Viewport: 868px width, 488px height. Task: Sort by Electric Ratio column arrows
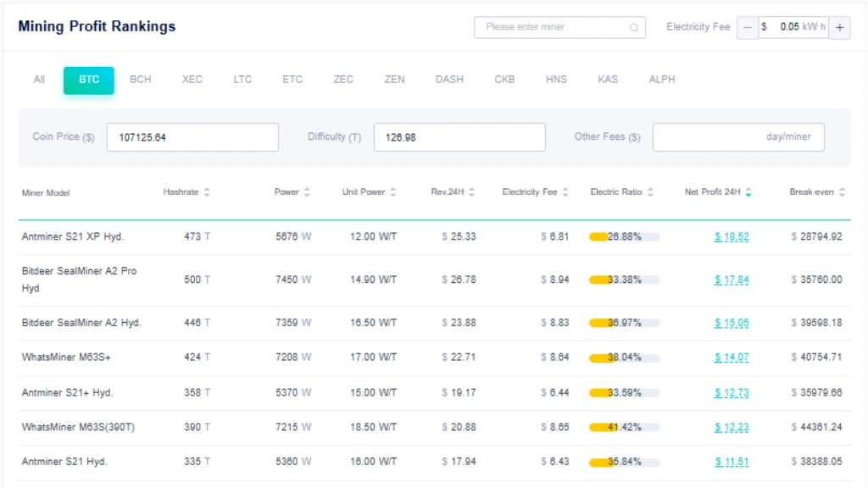[650, 192]
